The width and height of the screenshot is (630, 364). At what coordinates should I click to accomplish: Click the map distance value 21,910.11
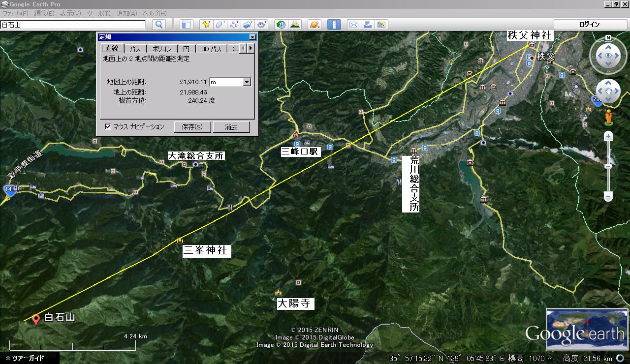193,82
